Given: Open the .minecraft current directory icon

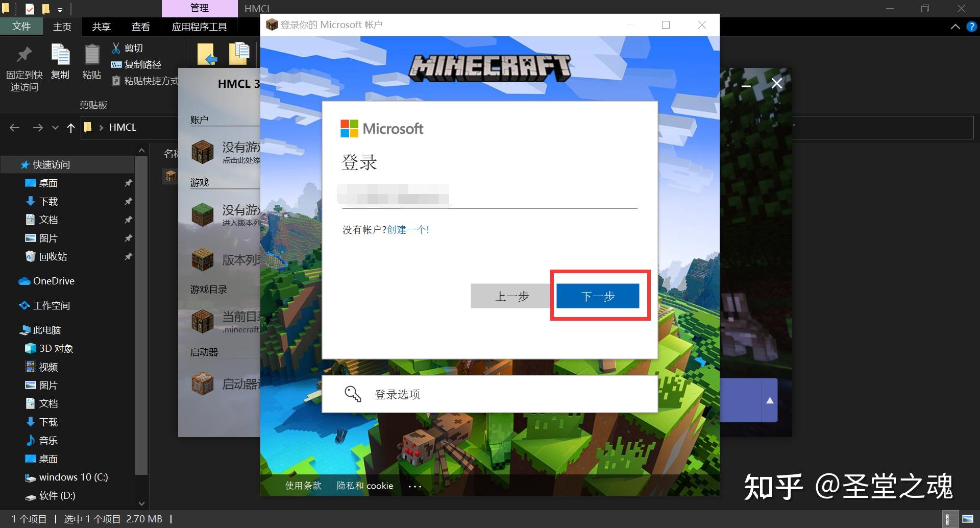Looking at the screenshot, I should click(203, 321).
